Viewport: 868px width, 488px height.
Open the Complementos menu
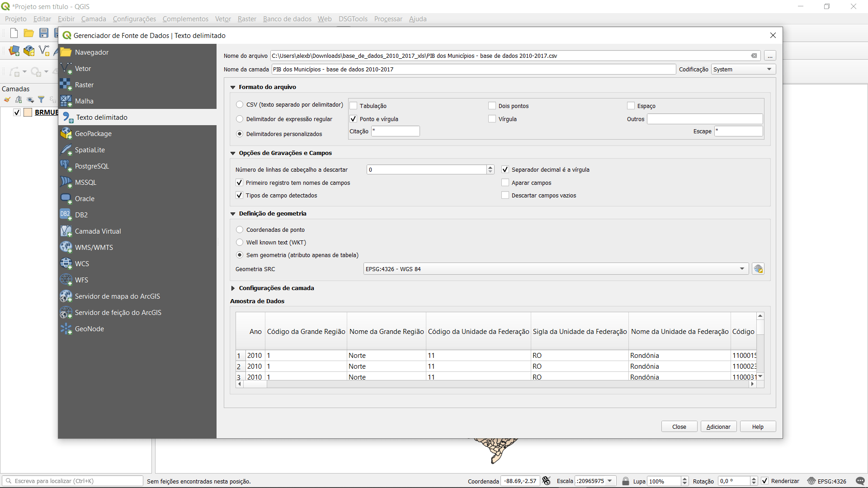click(x=185, y=19)
